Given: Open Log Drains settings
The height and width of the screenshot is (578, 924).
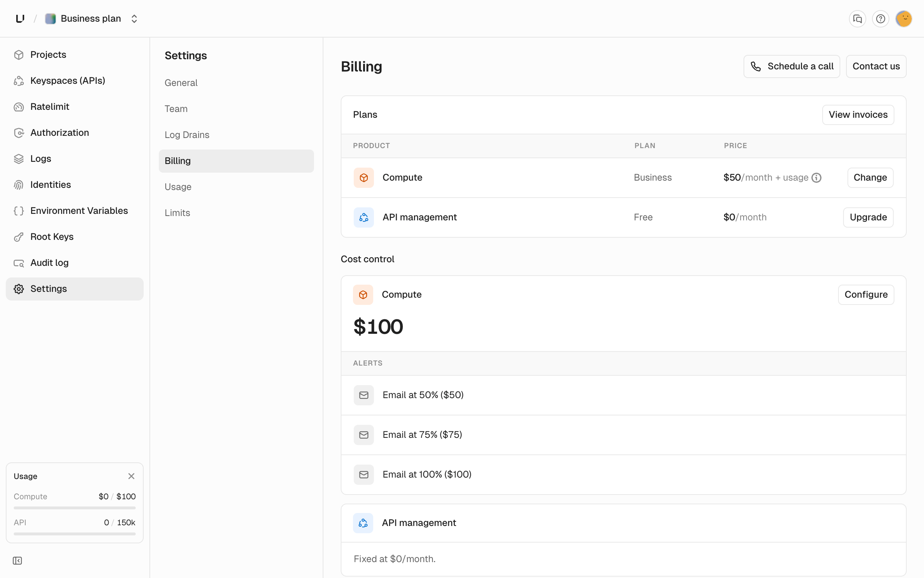Looking at the screenshot, I should [x=236, y=135].
